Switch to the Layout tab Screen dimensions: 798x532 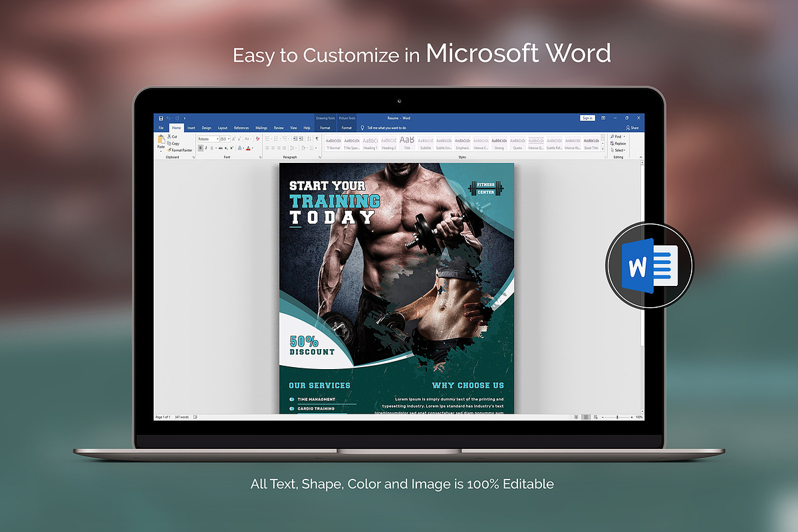tap(223, 128)
